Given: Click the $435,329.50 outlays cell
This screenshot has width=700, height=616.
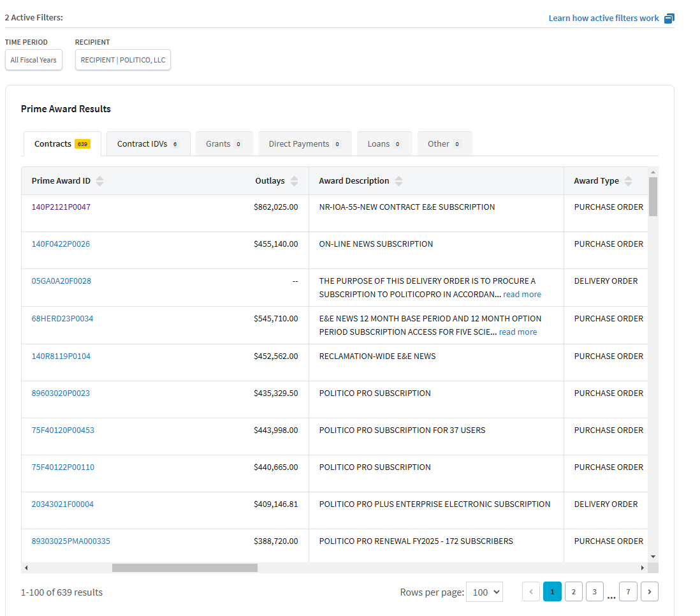Looking at the screenshot, I should 276,393.
